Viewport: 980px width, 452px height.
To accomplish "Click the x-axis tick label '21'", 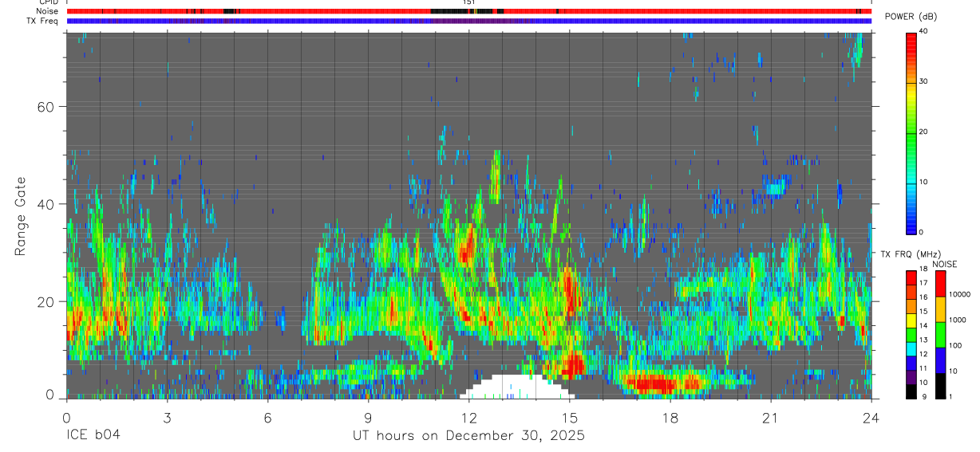I will tap(771, 418).
